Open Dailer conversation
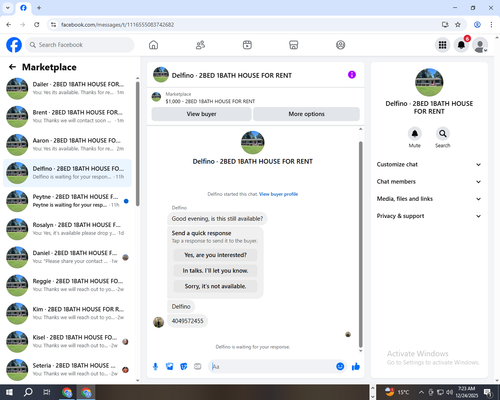 pyautogui.click(x=67, y=88)
